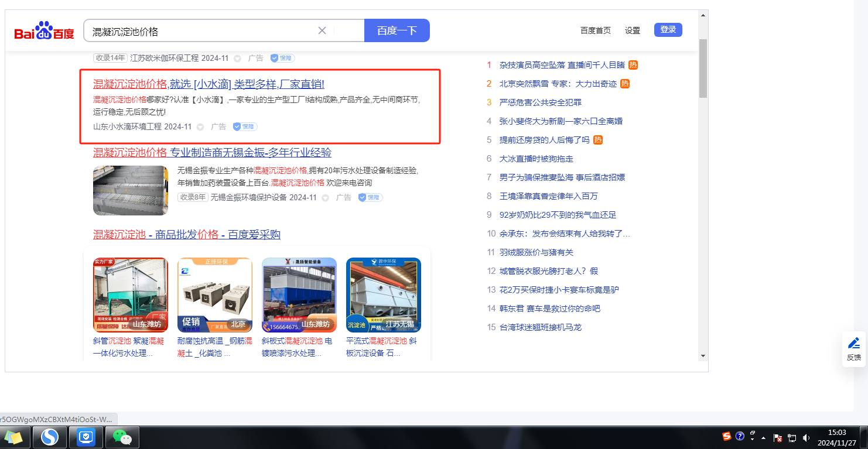Open product title 斜板式混凝沉淀池 电镀喷漆

[x=297, y=347]
